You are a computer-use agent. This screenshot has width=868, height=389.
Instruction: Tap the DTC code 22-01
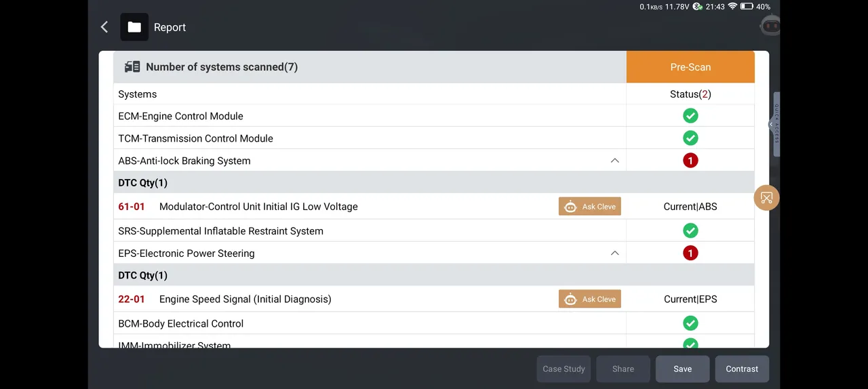click(132, 299)
